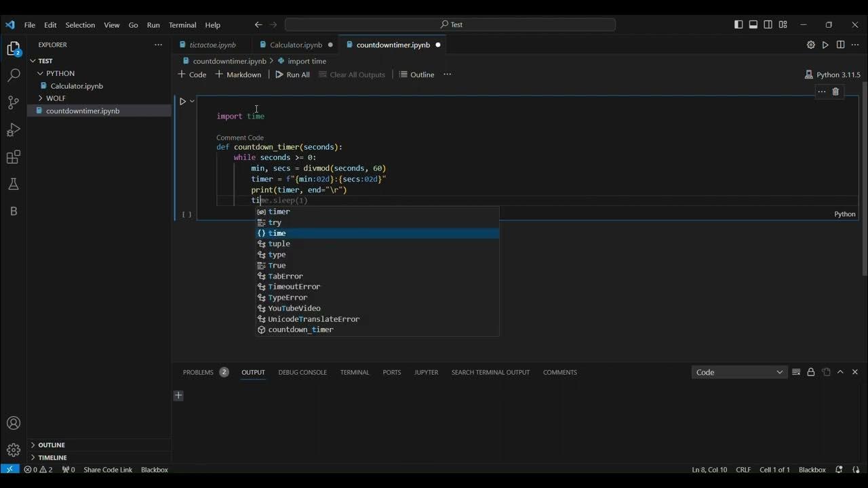The image size is (868, 488).
Task: Switch to the Calculator.ipynb tab
Action: [x=296, y=45]
